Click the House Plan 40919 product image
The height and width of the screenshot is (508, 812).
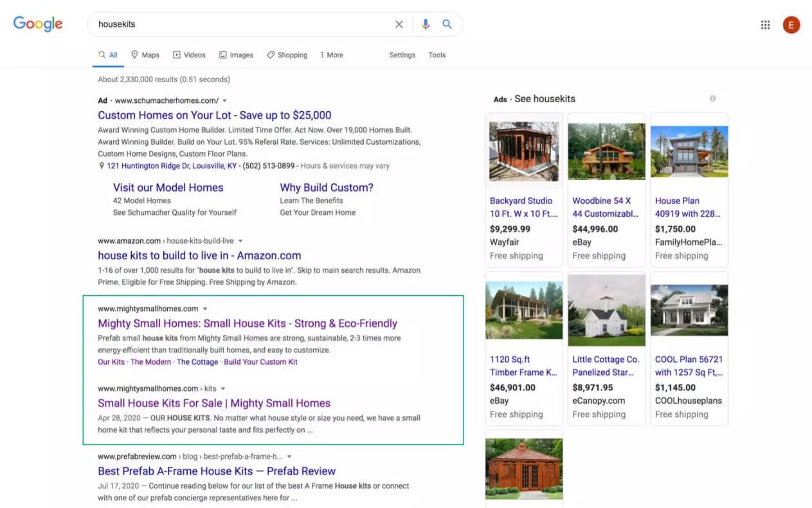click(689, 152)
